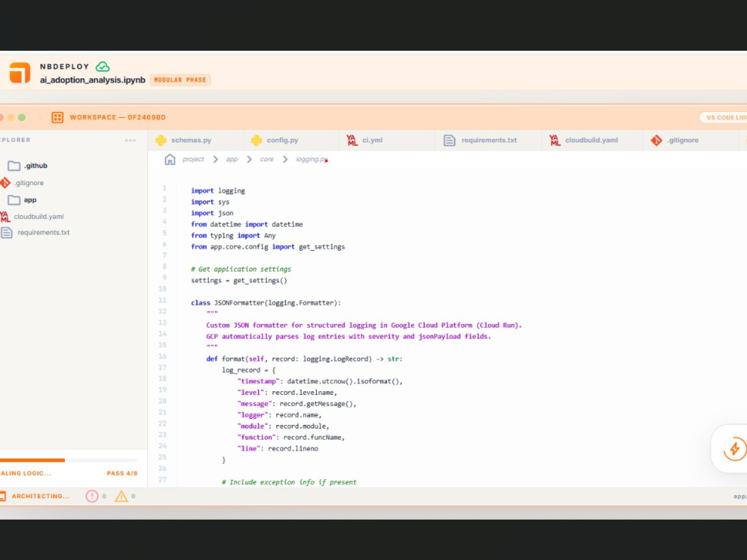This screenshot has height=560, width=747.
Task: Click the Architecting status icon
Action: click(3, 497)
